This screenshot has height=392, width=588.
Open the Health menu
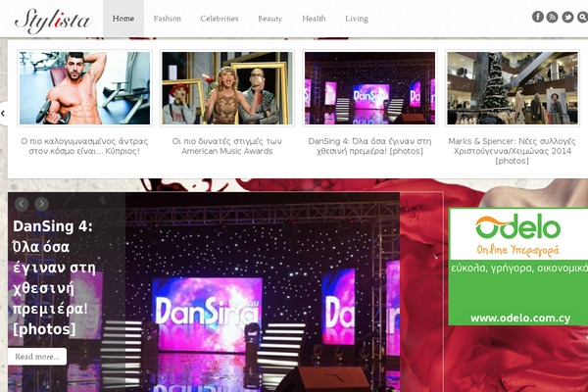point(314,19)
